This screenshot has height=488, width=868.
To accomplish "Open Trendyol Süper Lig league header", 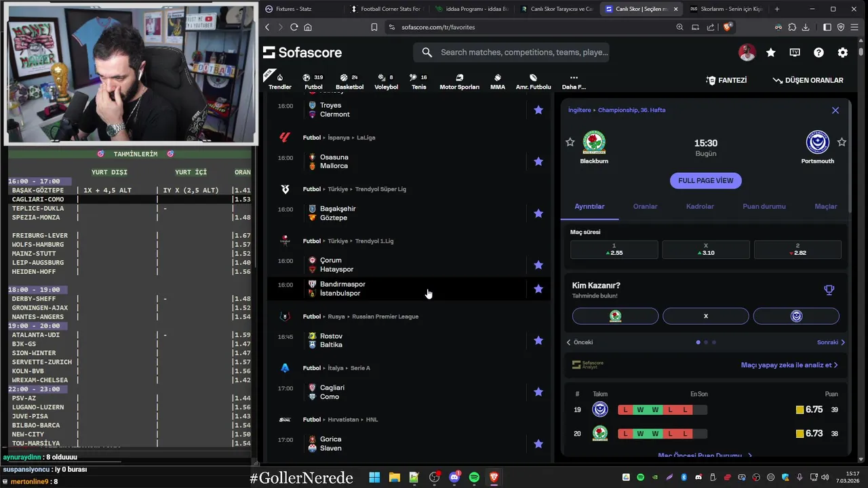I will (380, 189).
